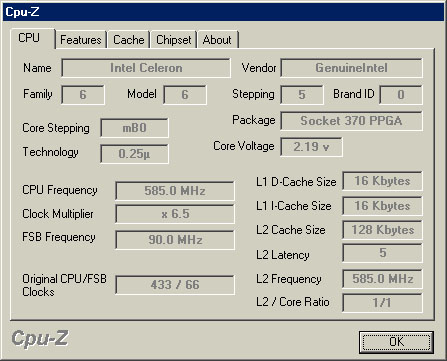The image size is (447, 361).
Task: Click the L2 Latency value field
Action: (382, 253)
